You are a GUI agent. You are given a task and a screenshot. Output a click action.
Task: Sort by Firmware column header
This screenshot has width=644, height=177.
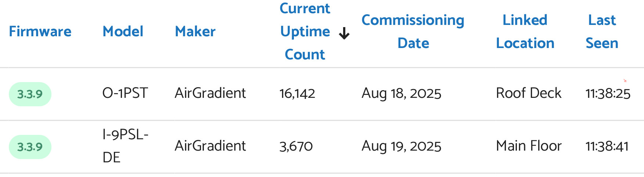click(40, 32)
